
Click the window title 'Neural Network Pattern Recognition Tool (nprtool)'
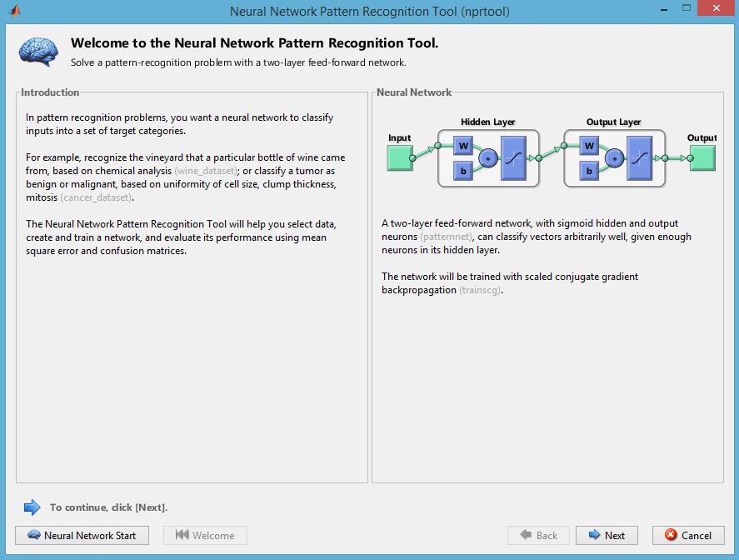pos(370,12)
